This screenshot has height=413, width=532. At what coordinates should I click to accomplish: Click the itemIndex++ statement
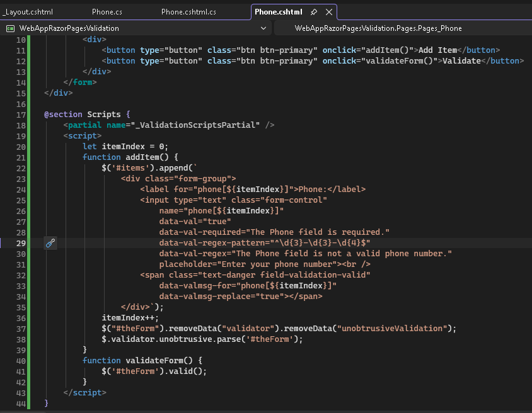[130, 318]
